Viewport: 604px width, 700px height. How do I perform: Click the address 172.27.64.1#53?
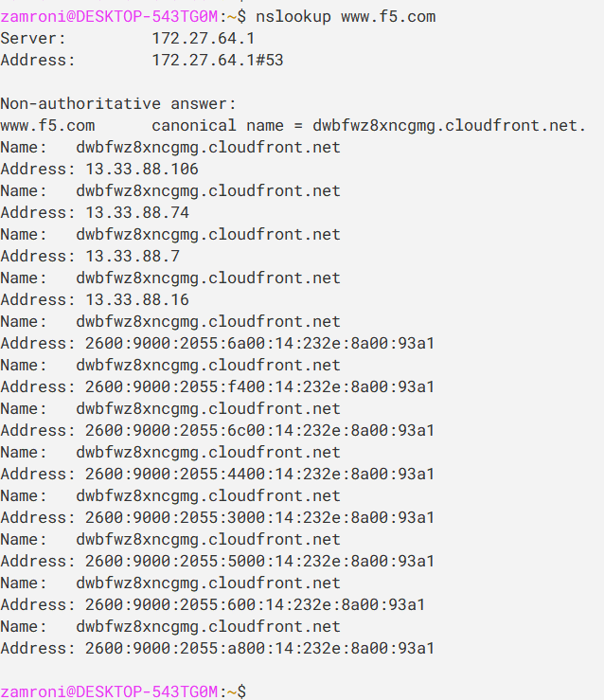pos(217,61)
